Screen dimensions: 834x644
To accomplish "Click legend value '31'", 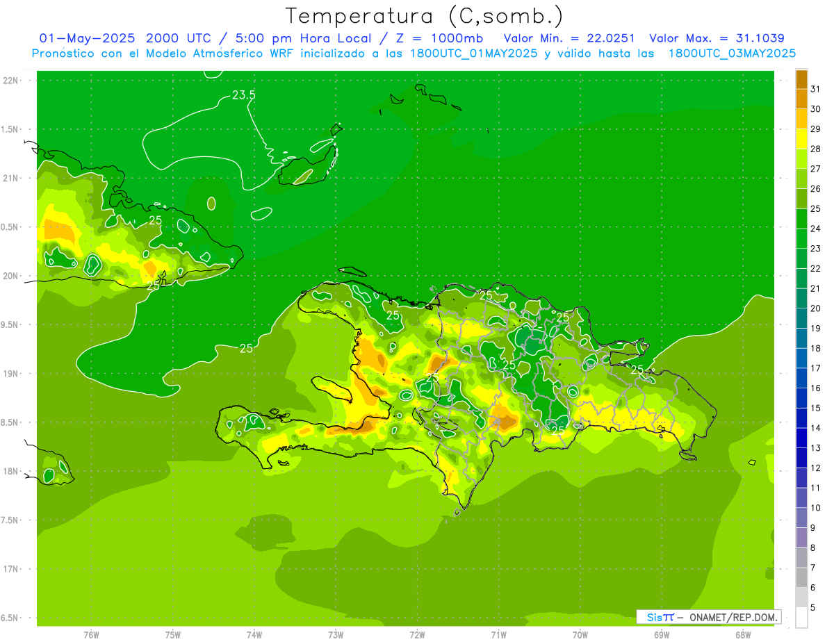I will [x=815, y=89].
